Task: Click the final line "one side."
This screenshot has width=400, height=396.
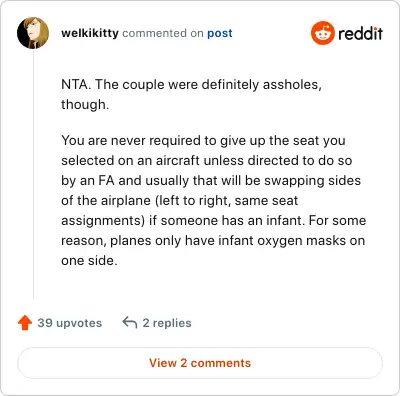Action: (89, 260)
